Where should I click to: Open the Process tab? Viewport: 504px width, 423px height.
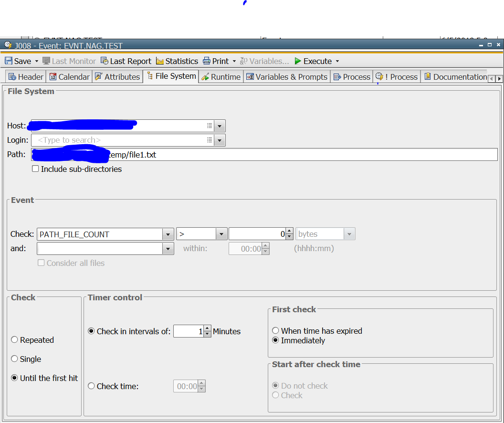352,77
